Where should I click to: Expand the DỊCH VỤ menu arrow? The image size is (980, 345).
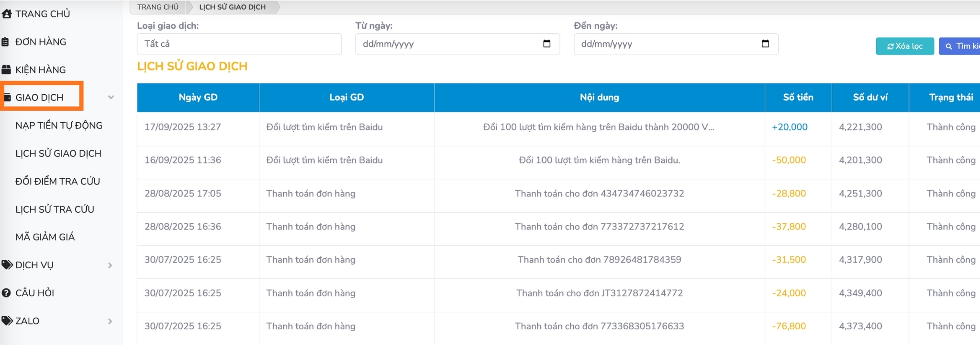click(110, 265)
